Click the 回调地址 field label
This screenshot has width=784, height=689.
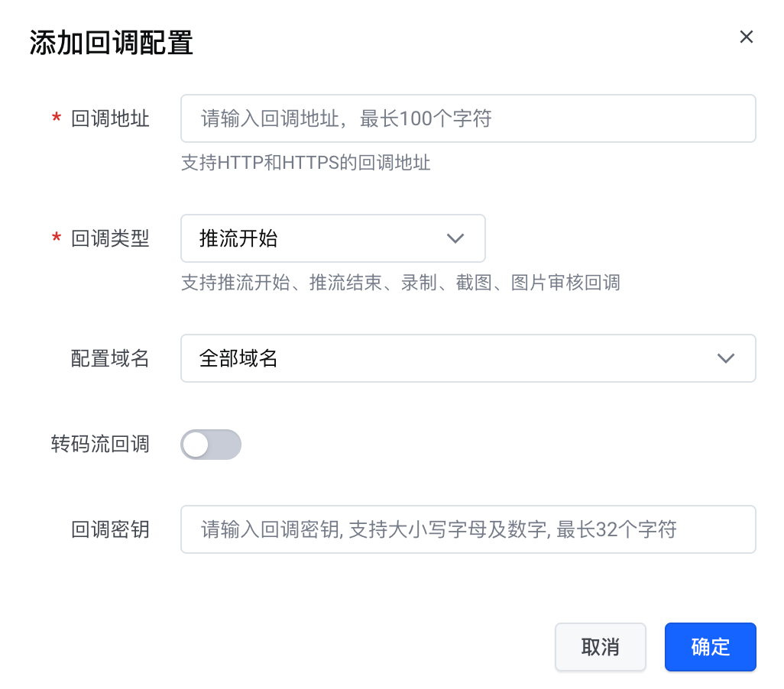pyautogui.click(x=110, y=119)
